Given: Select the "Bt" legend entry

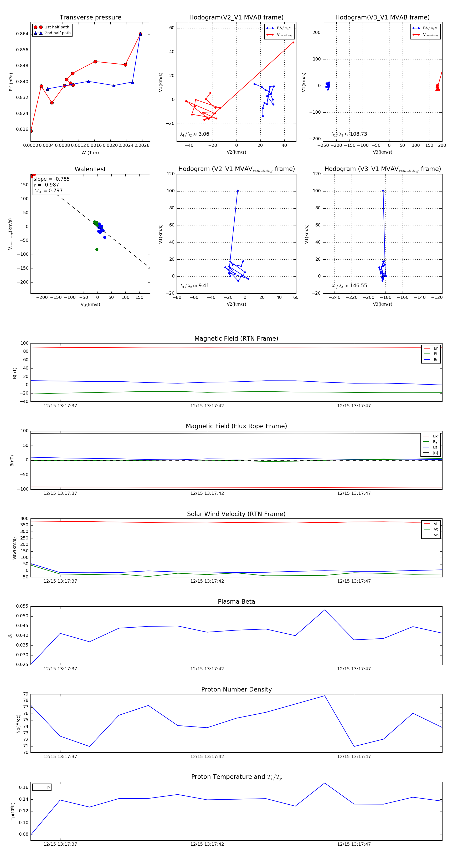Looking at the screenshot, I should 431,354.
